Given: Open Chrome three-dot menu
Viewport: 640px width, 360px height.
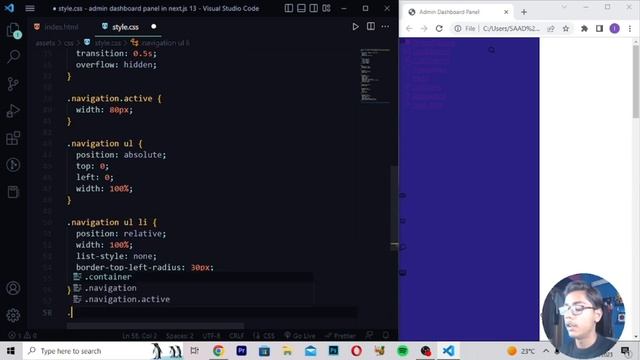Looking at the screenshot, I should [x=630, y=29].
